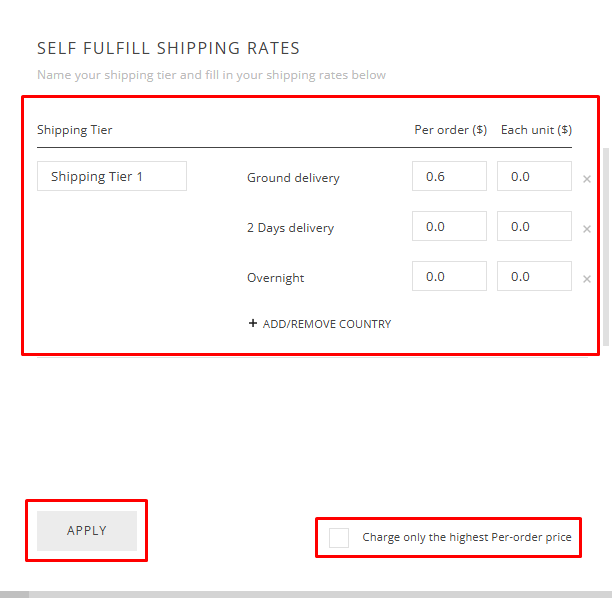612x598 pixels.
Task: Click the Each unit ($) column header
Action: pyautogui.click(x=536, y=130)
